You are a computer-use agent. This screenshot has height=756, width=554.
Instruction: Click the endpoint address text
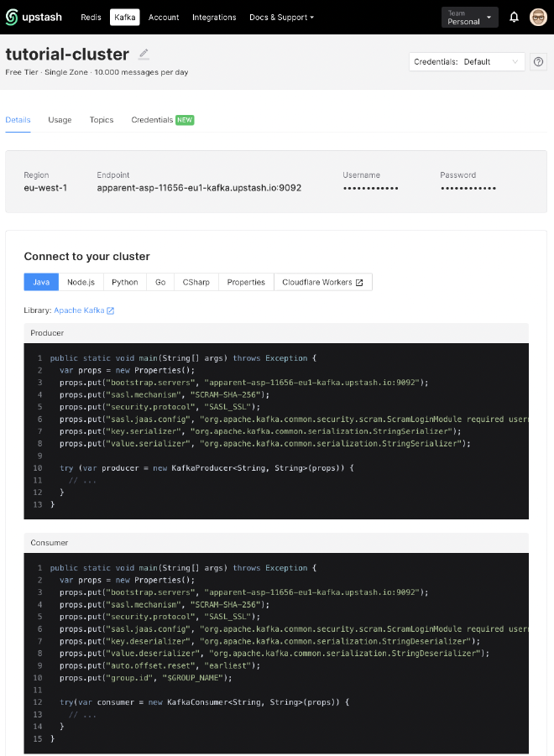(199, 188)
